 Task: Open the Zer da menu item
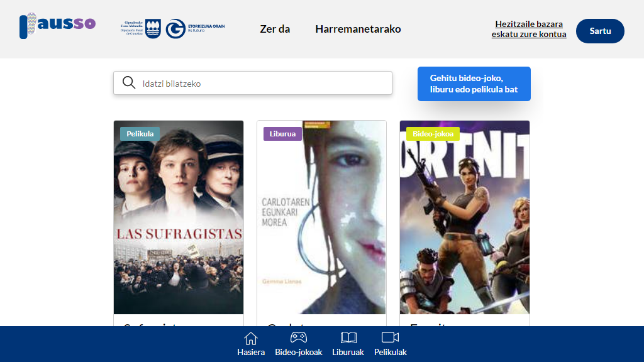[x=275, y=29]
